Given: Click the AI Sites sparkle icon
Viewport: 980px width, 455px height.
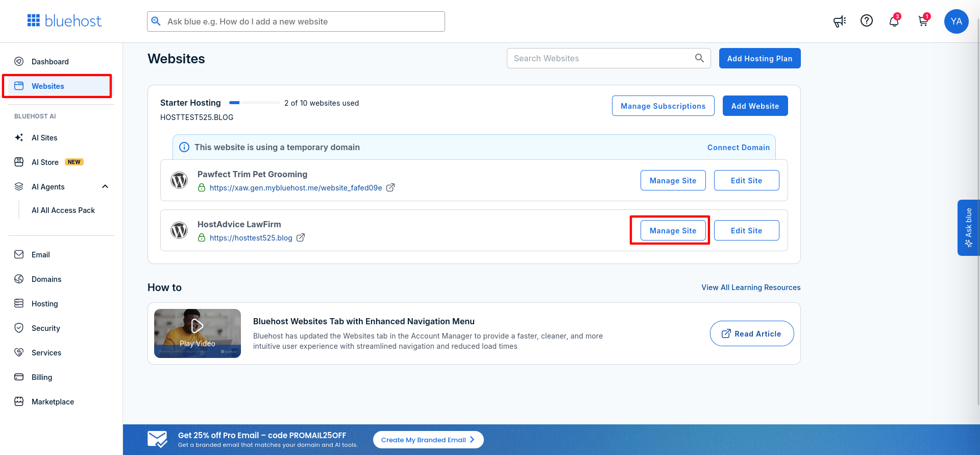Looking at the screenshot, I should [19, 137].
